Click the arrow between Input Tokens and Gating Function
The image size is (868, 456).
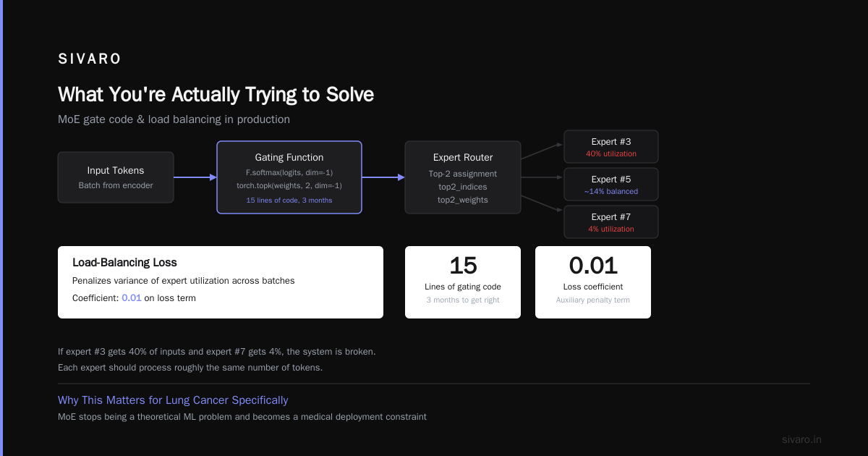pos(195,177)
